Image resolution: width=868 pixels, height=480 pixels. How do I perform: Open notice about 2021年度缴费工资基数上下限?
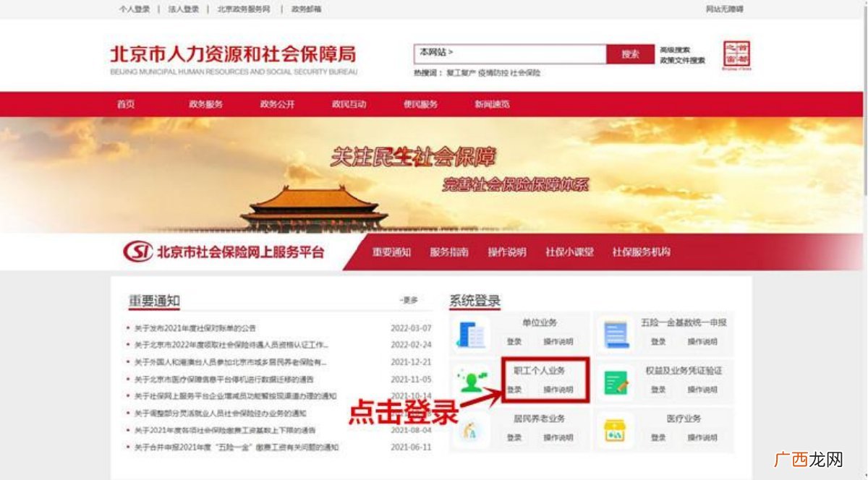[x=225, y=430]
